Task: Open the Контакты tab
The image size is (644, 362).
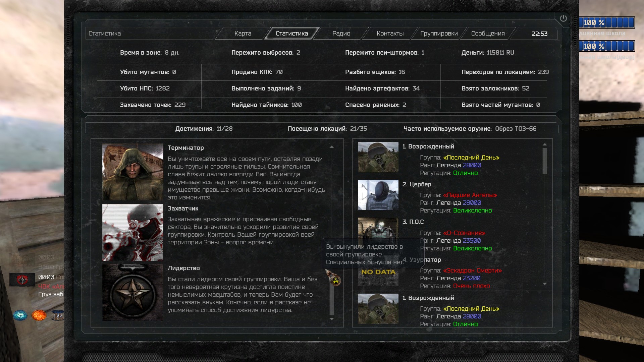Action: click(390, 34)
